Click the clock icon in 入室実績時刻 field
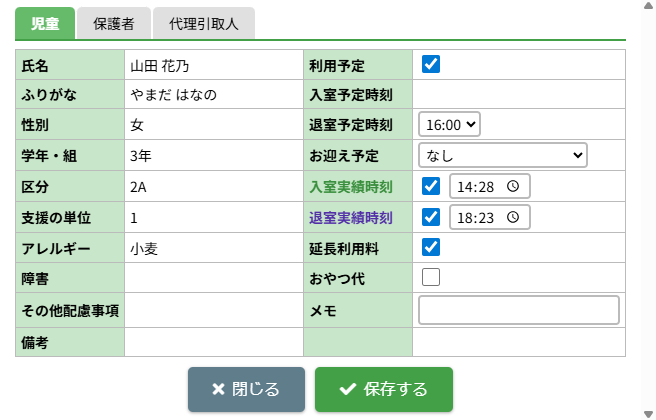Screen dimensions: 656x420 pos(513,186)
